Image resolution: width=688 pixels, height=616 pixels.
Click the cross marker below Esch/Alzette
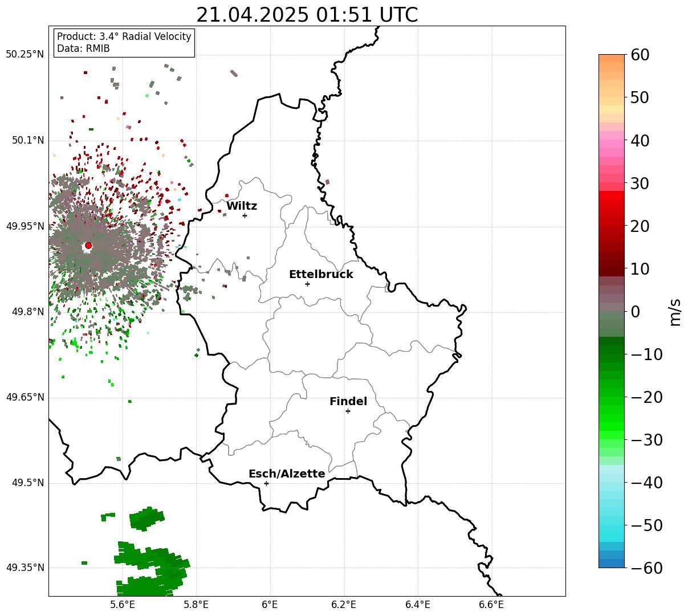(x=266, y=483)
